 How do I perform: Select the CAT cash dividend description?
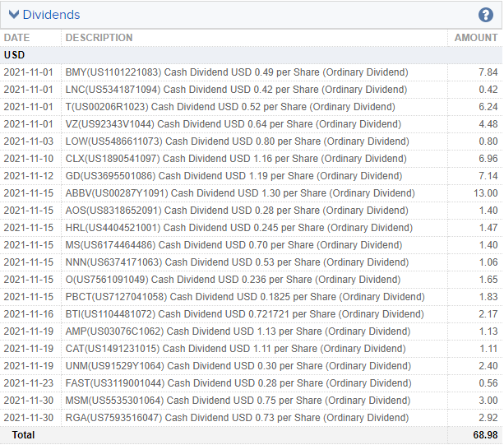[236, 349]
